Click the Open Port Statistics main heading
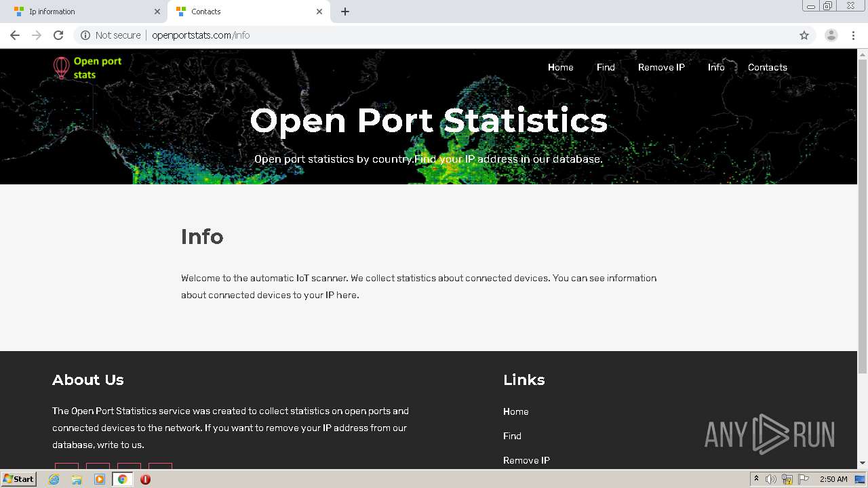Viewport: 868px width, 488px height. pos(429,121)
